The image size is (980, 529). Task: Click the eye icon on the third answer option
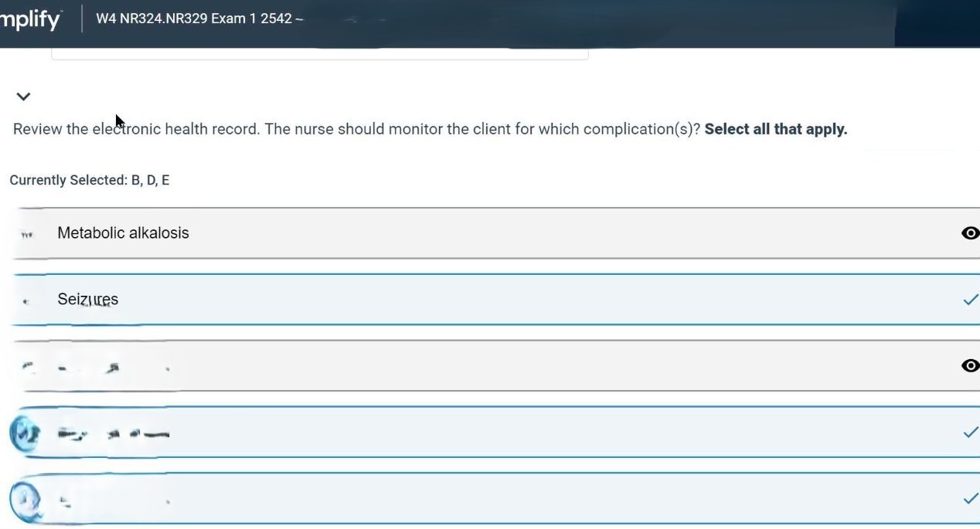coord(970,365)
